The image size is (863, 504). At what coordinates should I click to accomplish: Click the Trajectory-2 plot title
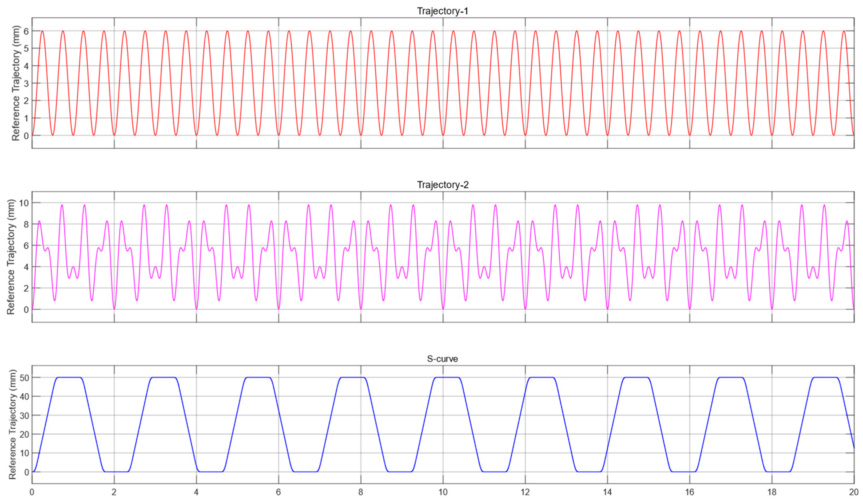(x=443, y=185)
